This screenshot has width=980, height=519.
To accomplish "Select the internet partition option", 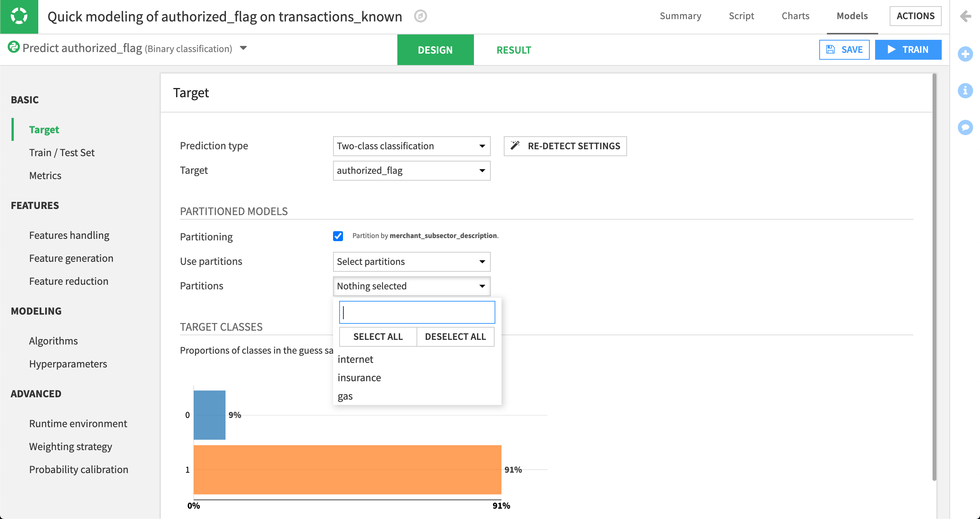I will [355, 359].
